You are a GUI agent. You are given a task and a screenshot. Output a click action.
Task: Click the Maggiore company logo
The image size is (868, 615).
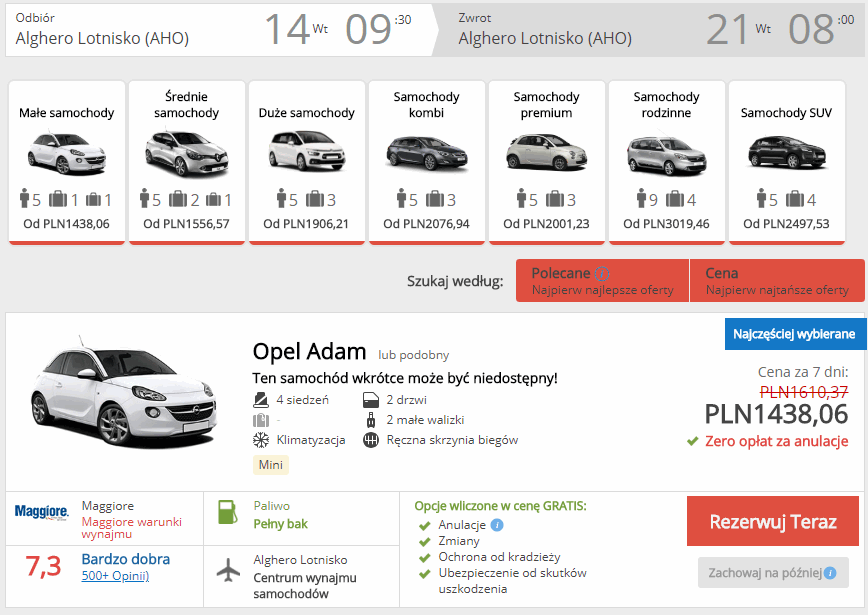(x=42, y=511)
